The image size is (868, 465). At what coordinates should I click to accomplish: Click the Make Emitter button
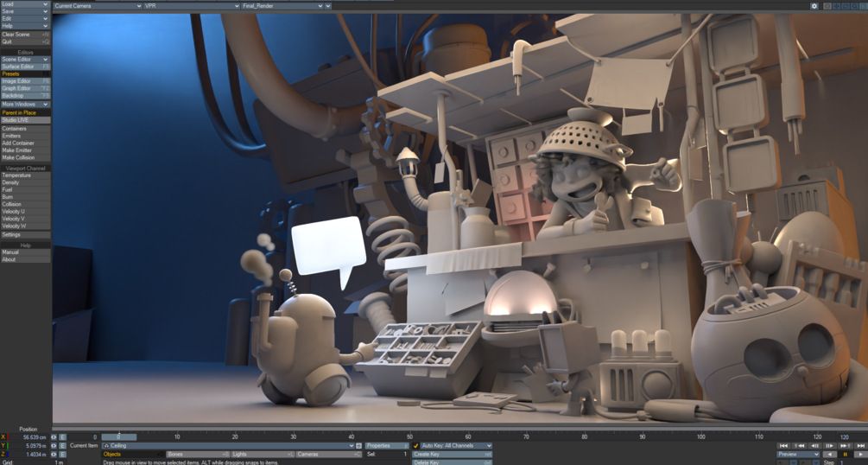click(25, 150)
